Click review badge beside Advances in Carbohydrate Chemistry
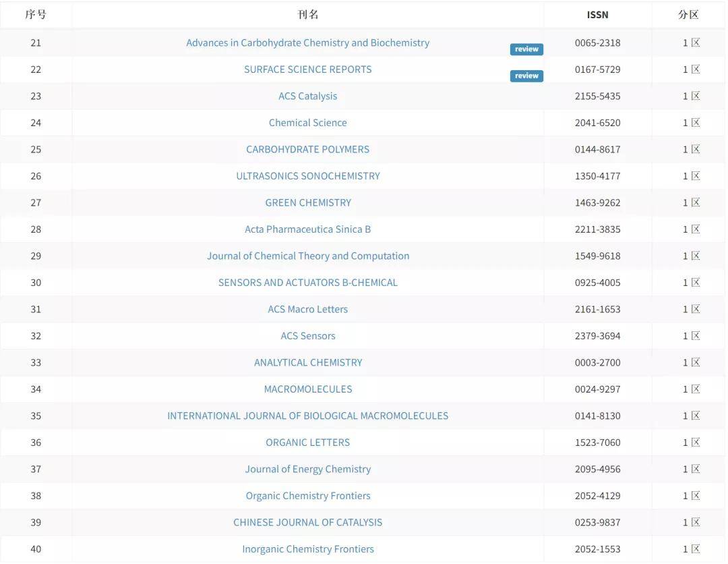The width and height of the screenshot is (728, 564). [x=526, y=49]
